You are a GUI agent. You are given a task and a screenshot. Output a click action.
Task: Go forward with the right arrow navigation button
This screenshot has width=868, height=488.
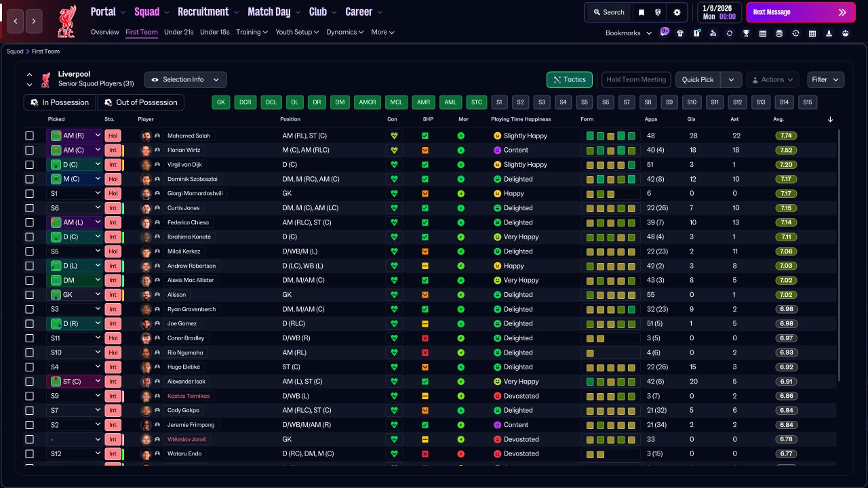[x=35, y=21]
